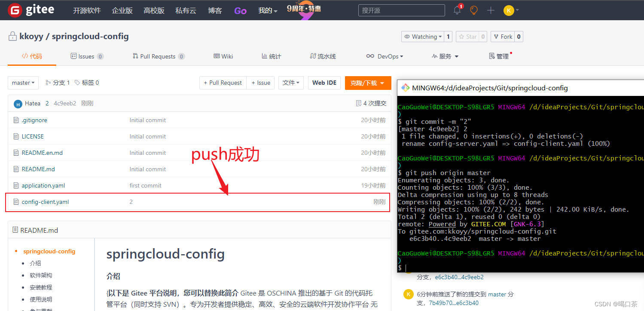Open the 私有云 nav item
This screenshot has width=644, height=311.
(x=186, y=11)
